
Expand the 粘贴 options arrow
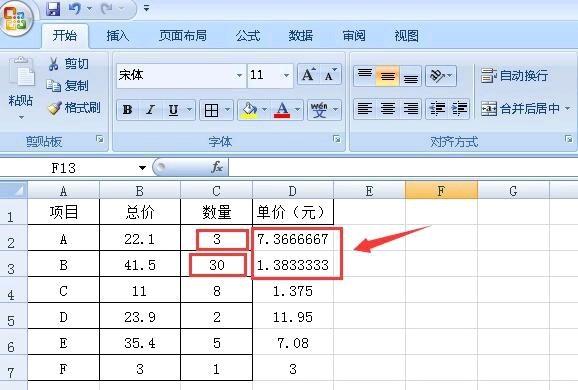21,118
